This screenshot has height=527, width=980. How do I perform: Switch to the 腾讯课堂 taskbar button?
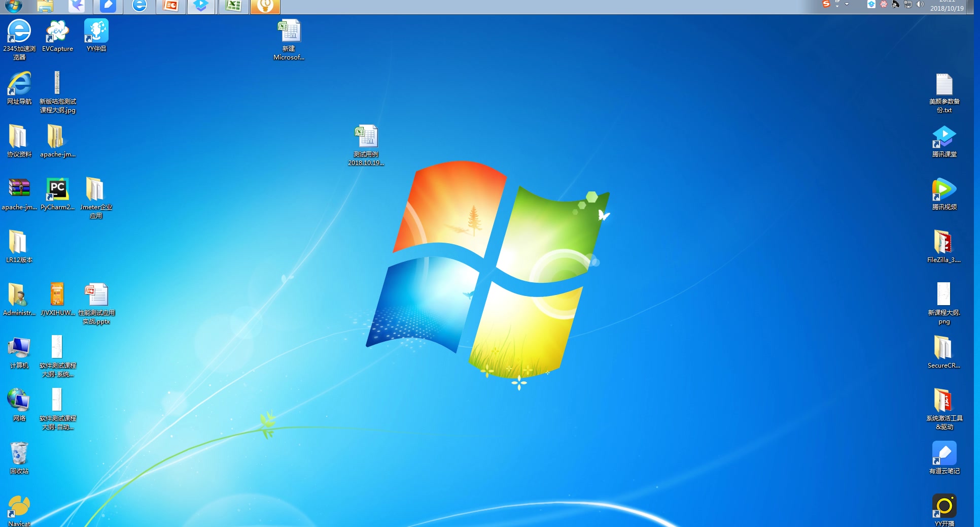(x=201, y=6)
